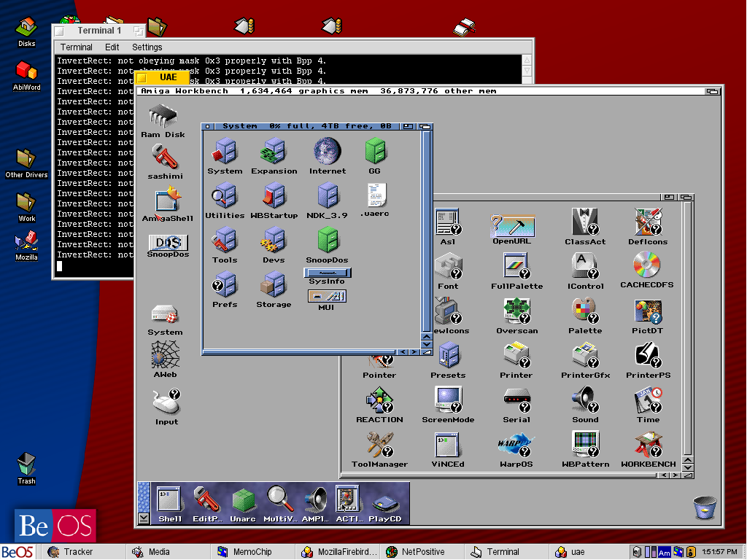Open the Prefs drawer icon
The width and height of the screenshot is (747, 560).
[x=225, y=284]
